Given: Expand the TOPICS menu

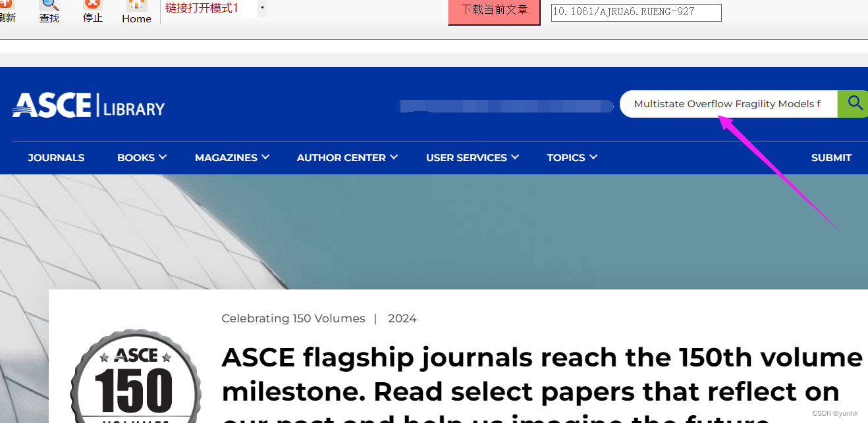Looking at the screenshot, I should (572, 158).
